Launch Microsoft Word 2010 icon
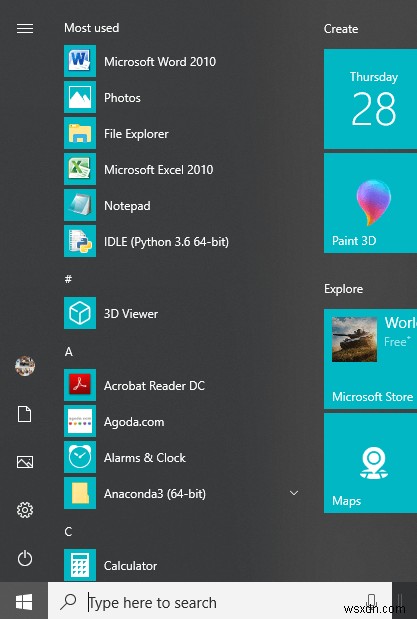The width and height of the screenshot is (417, 619). click(x=80, y=61)
